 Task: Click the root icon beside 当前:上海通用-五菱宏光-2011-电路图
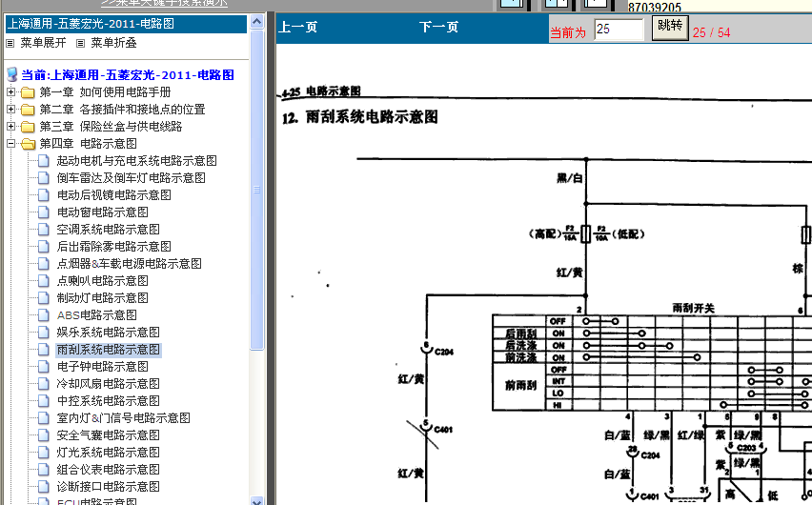pyautogui.click(x=12, y=74)
